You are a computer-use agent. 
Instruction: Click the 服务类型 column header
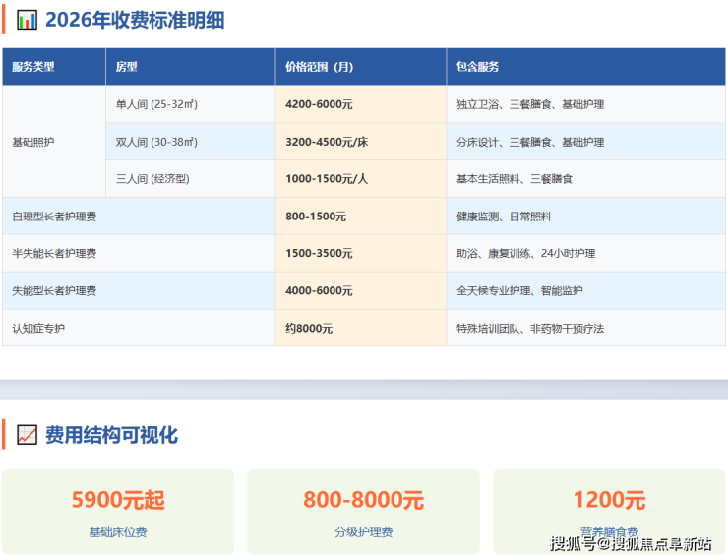coord(33,67)
